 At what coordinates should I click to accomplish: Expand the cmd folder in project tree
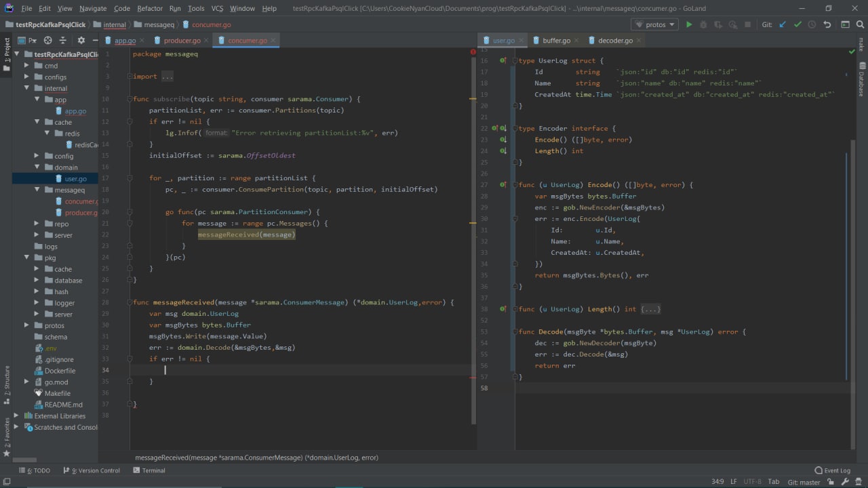coord(26,66)
